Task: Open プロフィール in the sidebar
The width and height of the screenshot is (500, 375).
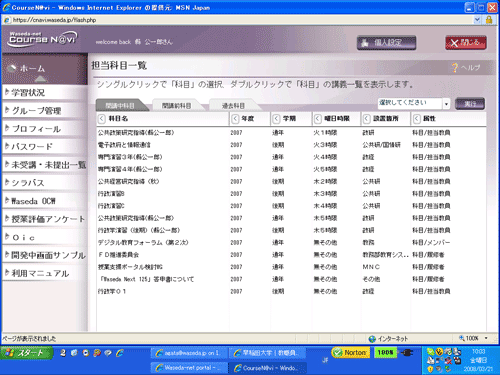Action: click(x=45, y=129)
